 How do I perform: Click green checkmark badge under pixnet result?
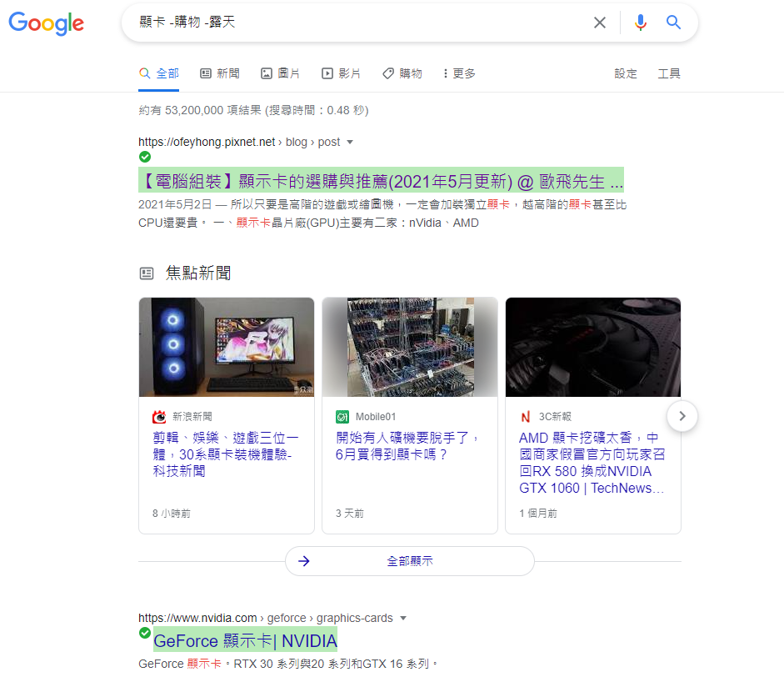click(145, 157)
